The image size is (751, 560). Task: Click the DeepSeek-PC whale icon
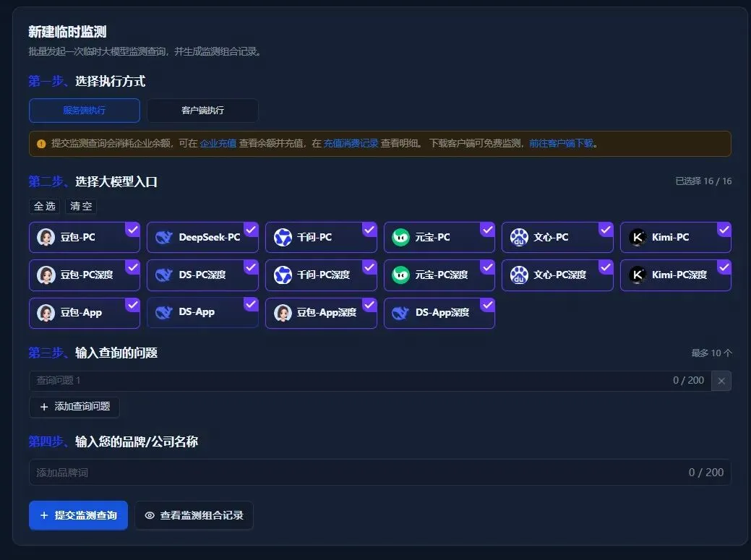click(x=164, y=237)
